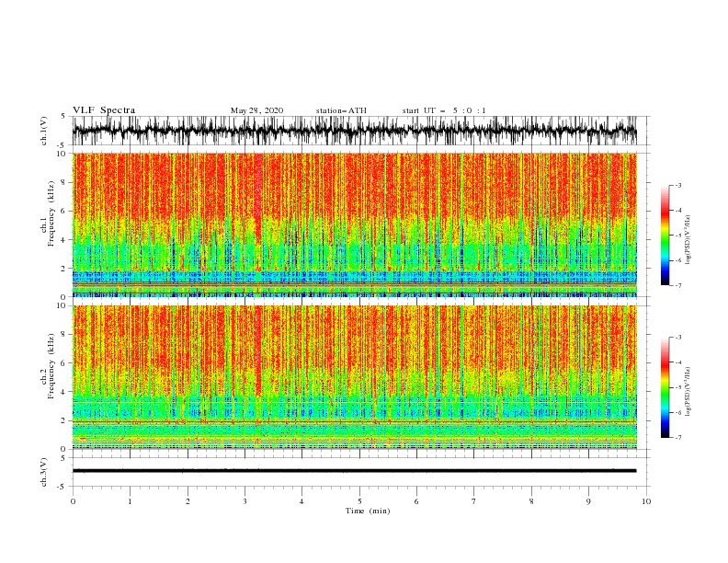Click time axis tick label '7'

(474, 501)
